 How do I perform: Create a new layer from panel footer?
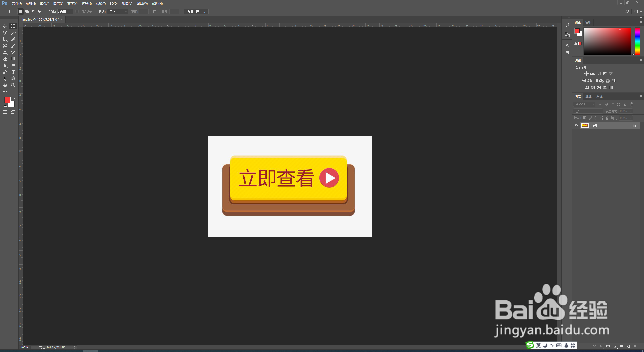(x=628, y=346)
